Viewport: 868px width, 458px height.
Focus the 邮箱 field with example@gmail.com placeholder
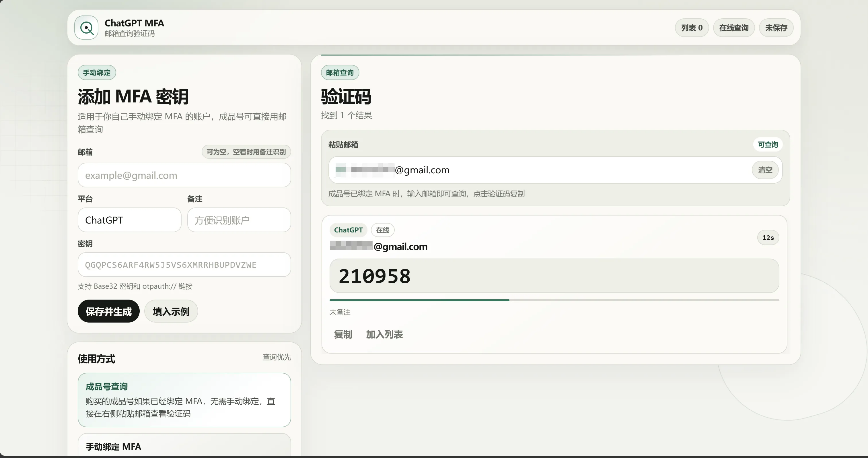(x=184, y=175)
